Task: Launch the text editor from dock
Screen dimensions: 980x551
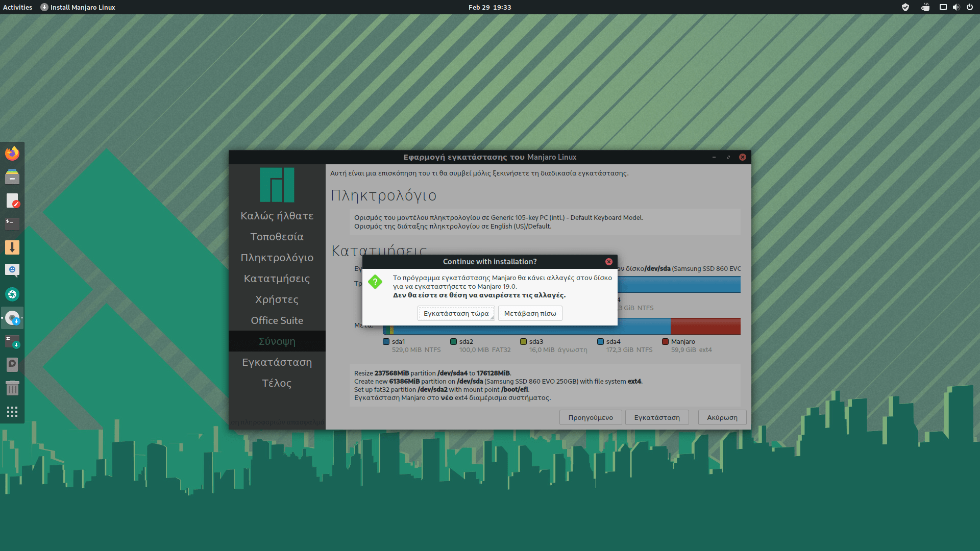Action: (x=12, y=201)
